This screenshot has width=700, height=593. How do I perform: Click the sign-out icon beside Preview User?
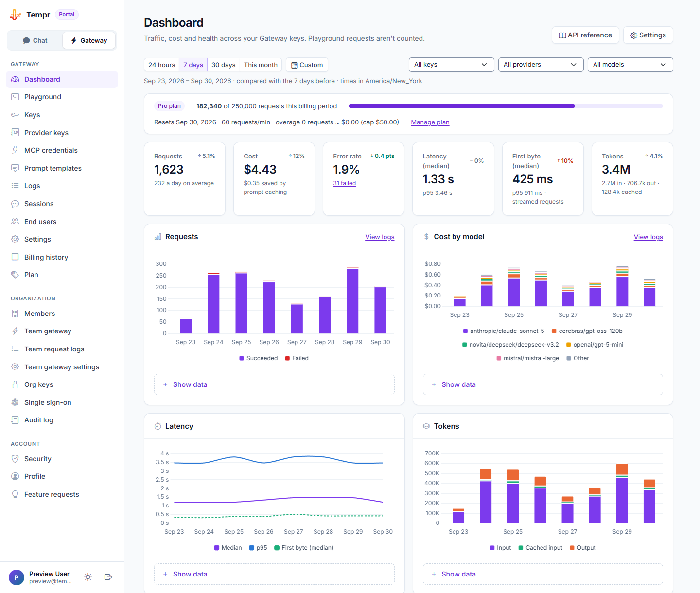coord(108,577)
